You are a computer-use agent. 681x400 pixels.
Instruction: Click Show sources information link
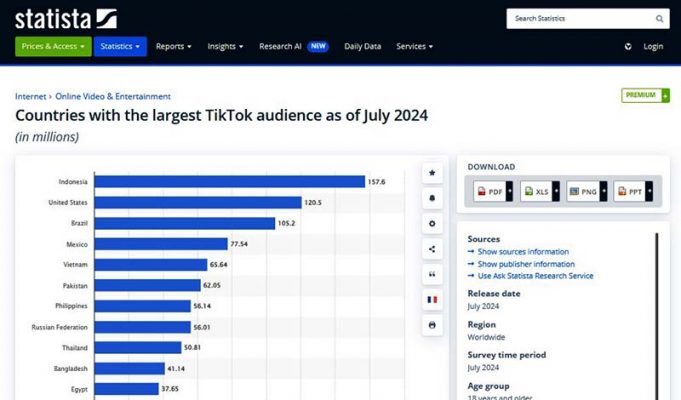[x=523, y=252]
